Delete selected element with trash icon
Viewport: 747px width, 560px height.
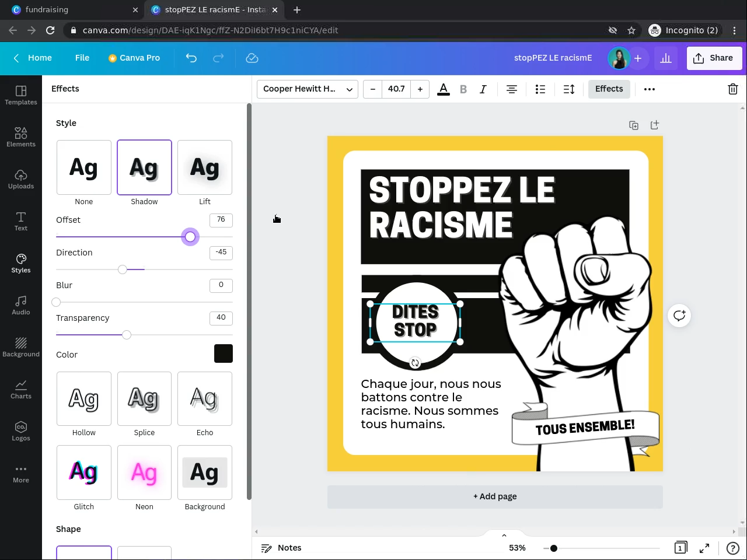(732, 89)
